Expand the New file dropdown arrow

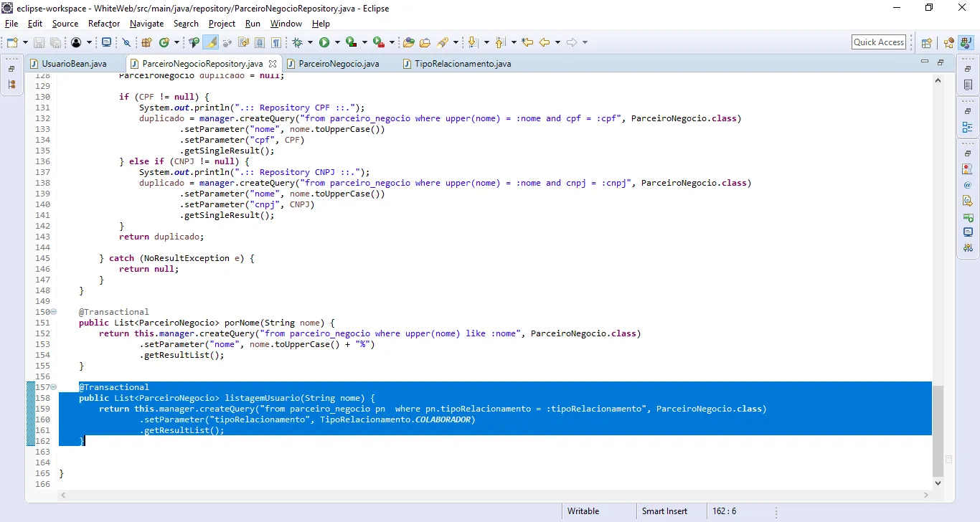coord(25,42)
